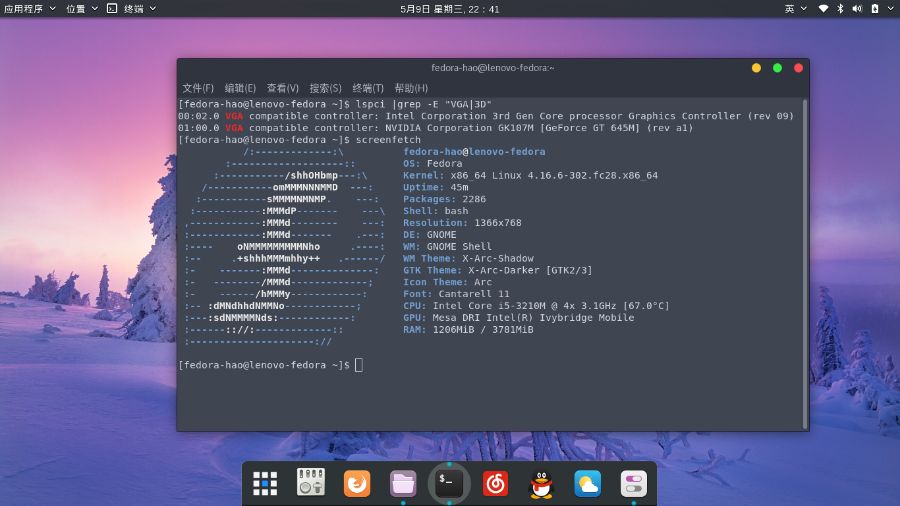Click the terminal app icon in top bar
Screen dimensions: 900x506
coord(112,9)
